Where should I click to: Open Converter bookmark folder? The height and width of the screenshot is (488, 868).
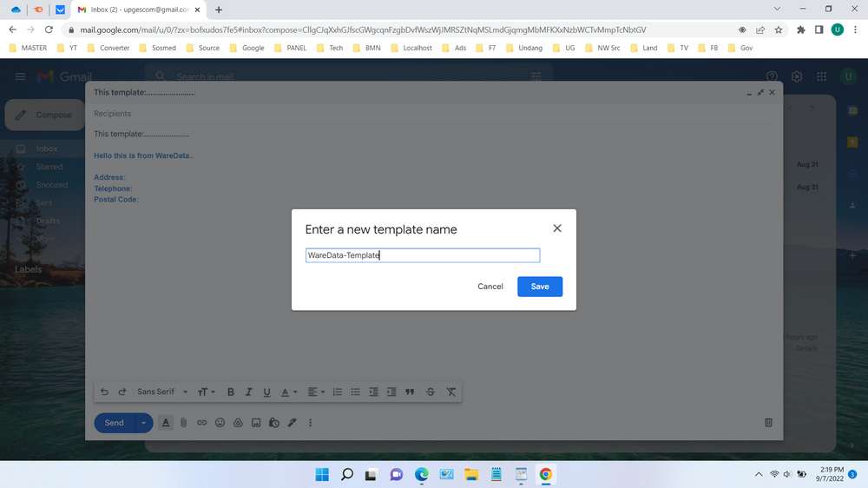point(108,48)
